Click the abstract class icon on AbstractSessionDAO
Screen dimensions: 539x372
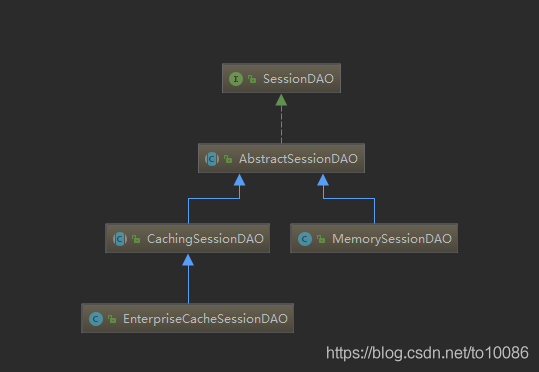[212, 159]
